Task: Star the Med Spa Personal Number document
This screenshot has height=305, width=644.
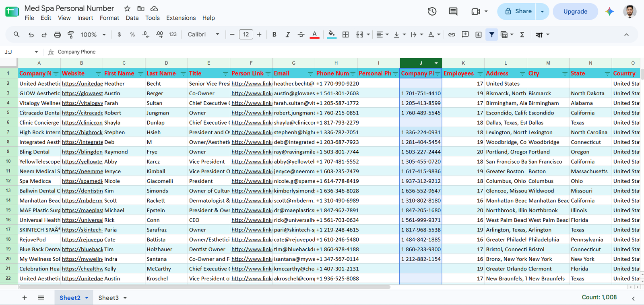Action: (x=127, y=8)
